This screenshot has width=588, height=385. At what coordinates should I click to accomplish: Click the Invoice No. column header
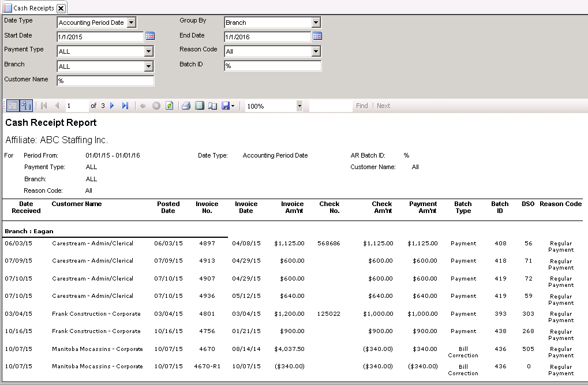207,207
